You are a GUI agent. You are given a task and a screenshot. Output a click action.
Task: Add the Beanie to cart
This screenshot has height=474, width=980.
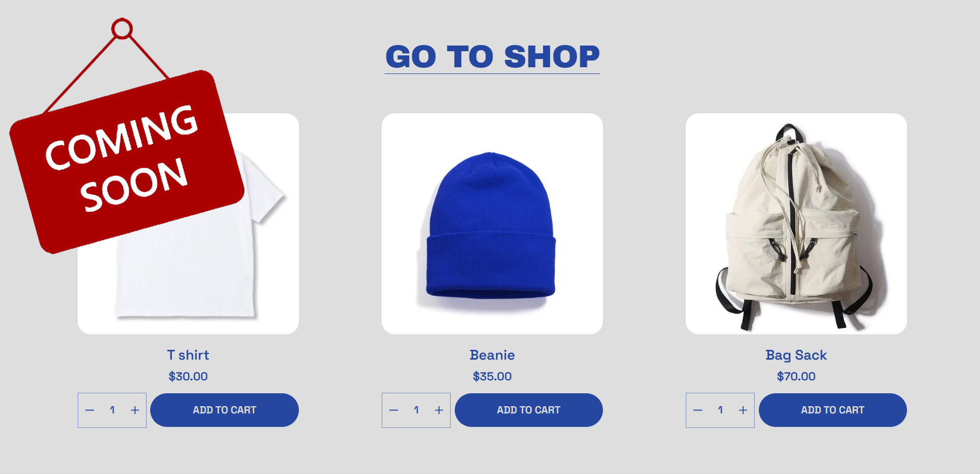click(x=528, y=410)
